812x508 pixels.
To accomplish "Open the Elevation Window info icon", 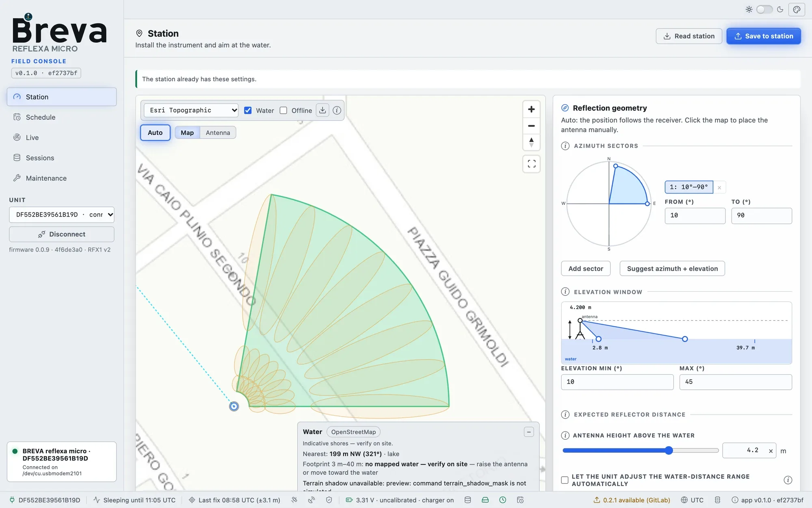I will pos(565,292).
